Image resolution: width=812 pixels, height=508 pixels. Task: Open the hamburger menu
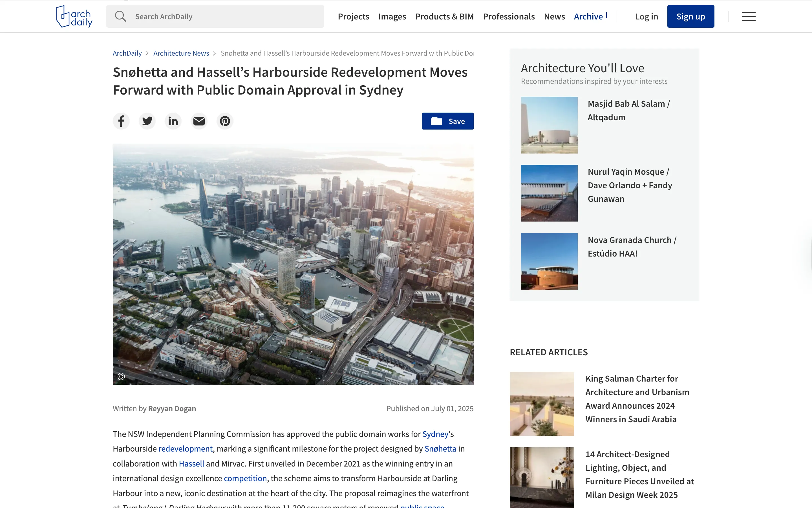coord(749,16)
